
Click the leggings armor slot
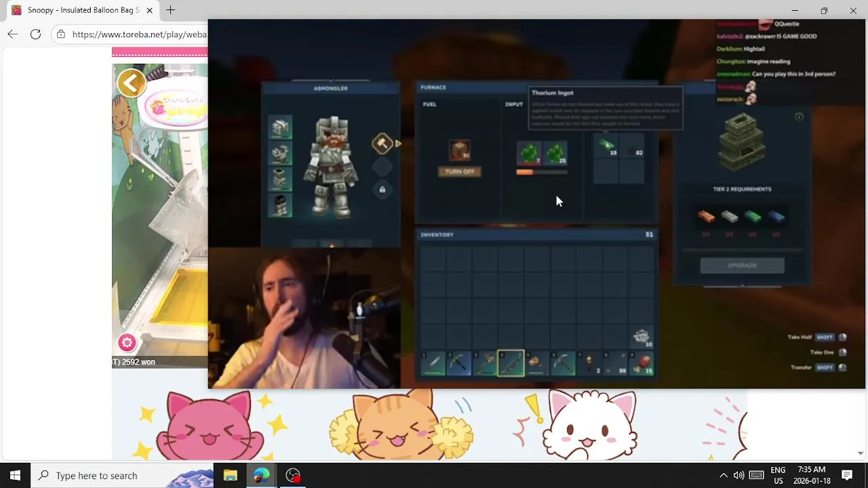click(x=280, y=179)
